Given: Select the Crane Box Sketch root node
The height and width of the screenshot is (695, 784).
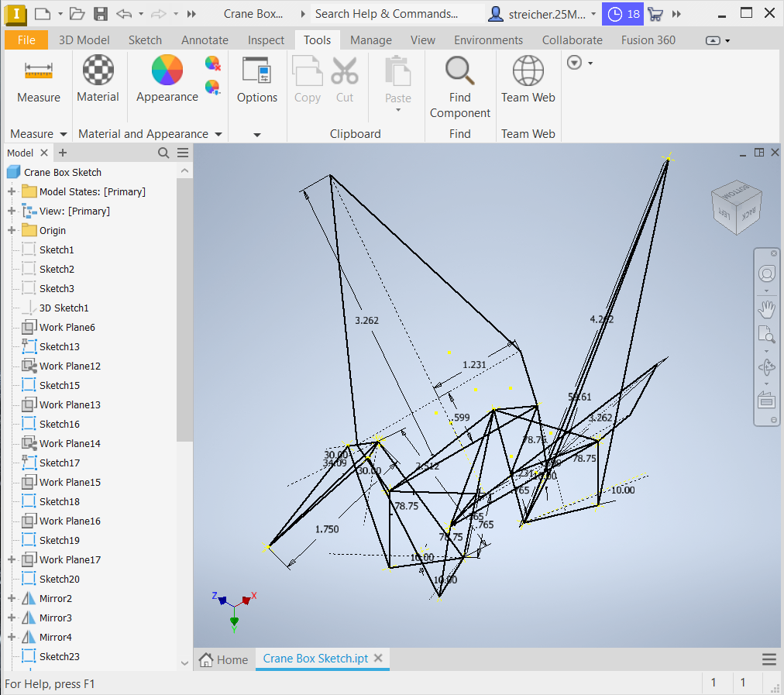Looking at the screenshot, I should tap(63, 172).
